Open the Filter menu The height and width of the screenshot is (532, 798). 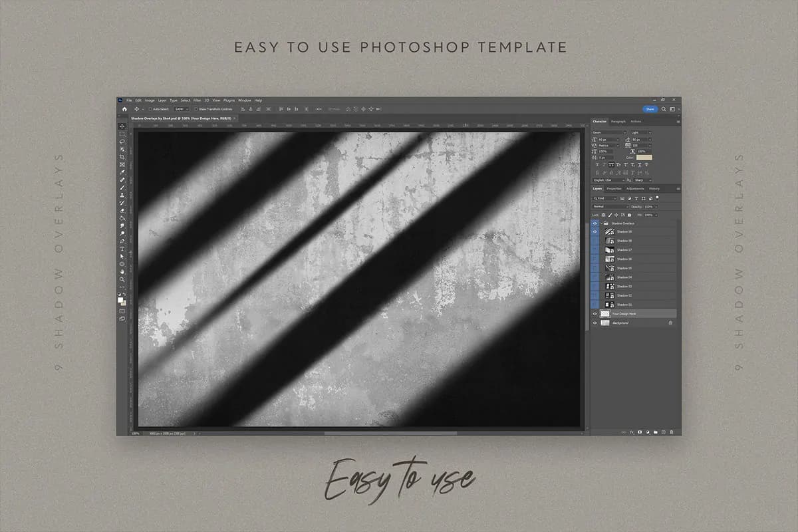[198, 100]
